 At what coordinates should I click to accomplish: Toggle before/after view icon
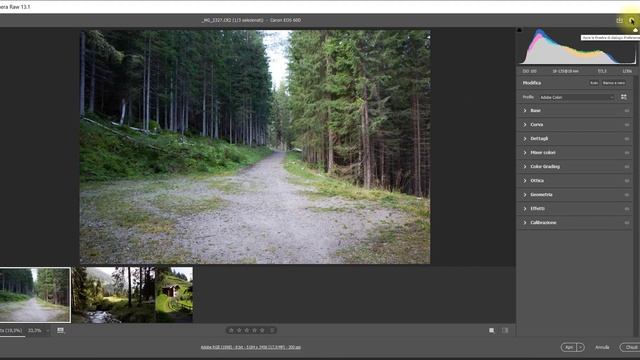(505, 331)
